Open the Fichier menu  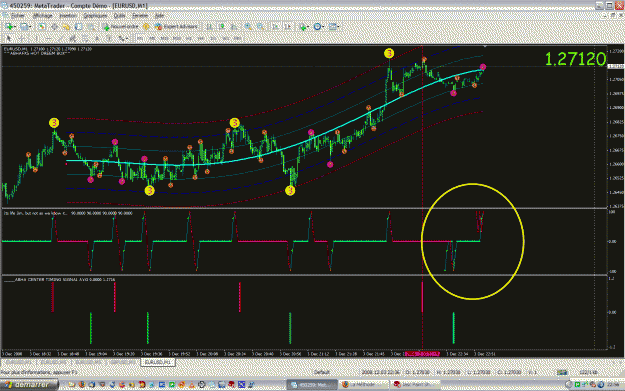pyautogui.click(x=18, y=16)
